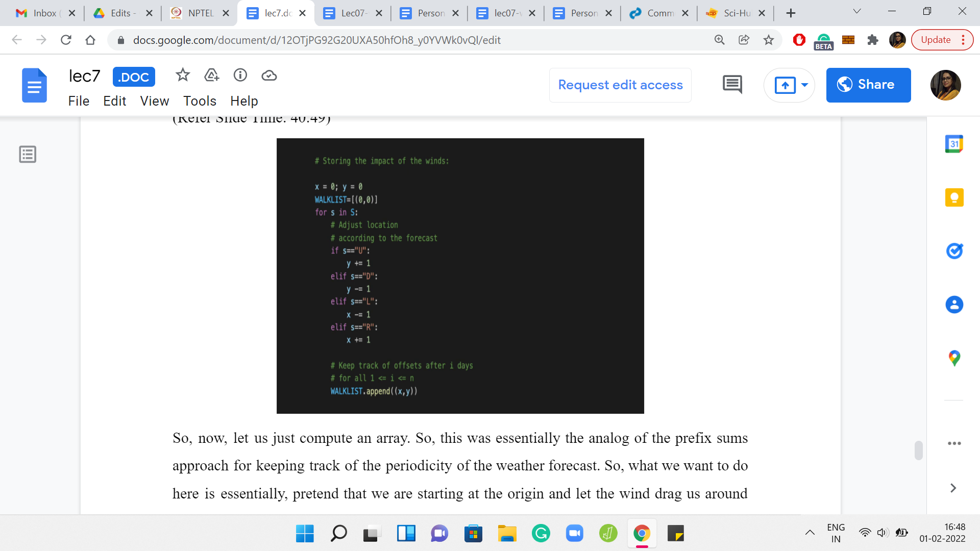Open the document details info icon
The image size is (980, 551).
pos(240,76)
